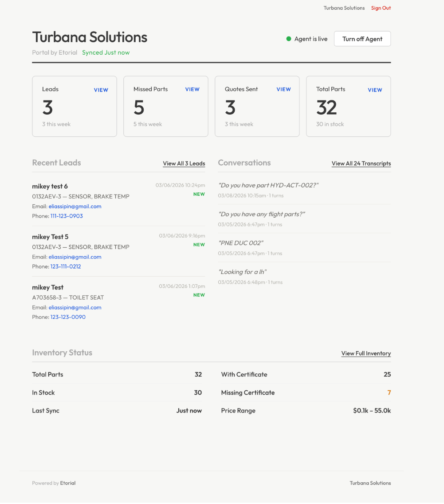
Task: Click the Missing Certificate count of 7
Action: [x=389, y=393]
